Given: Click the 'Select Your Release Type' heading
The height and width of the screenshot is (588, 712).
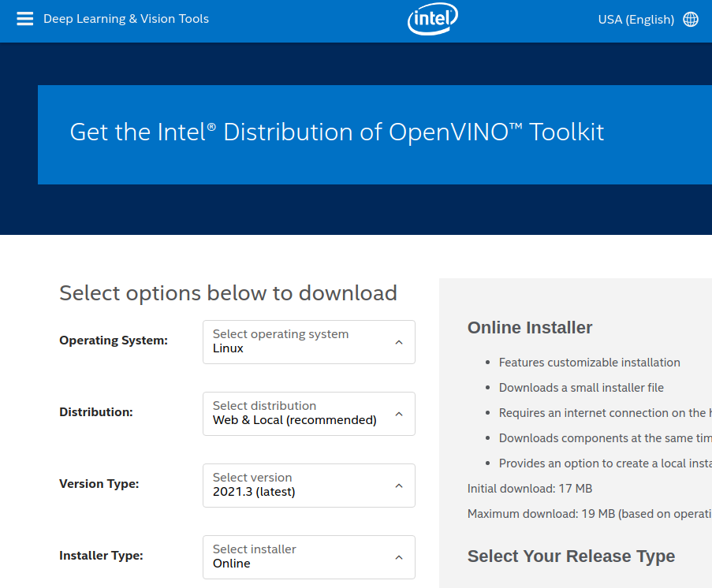Looking at the screenshot, I should (571, 556).
